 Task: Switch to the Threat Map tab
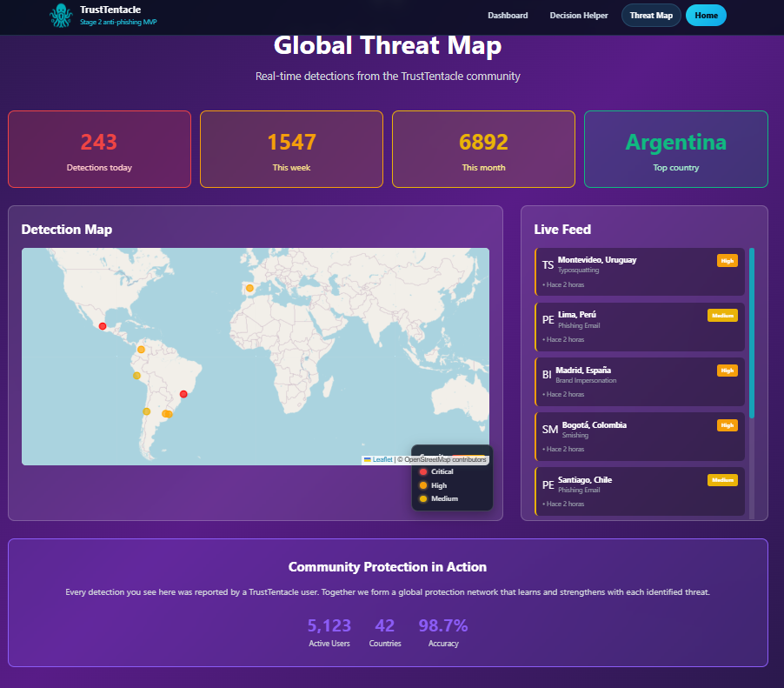pos(650,15)
